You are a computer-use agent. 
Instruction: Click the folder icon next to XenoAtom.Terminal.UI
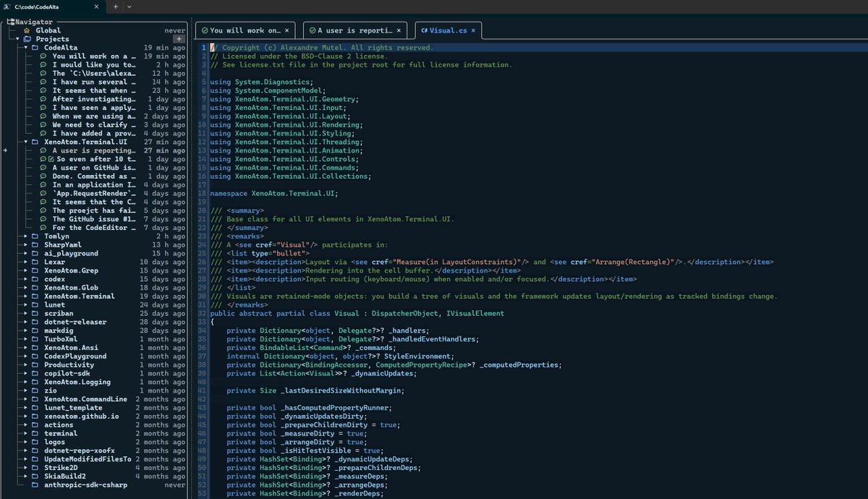tap(35, 142)
